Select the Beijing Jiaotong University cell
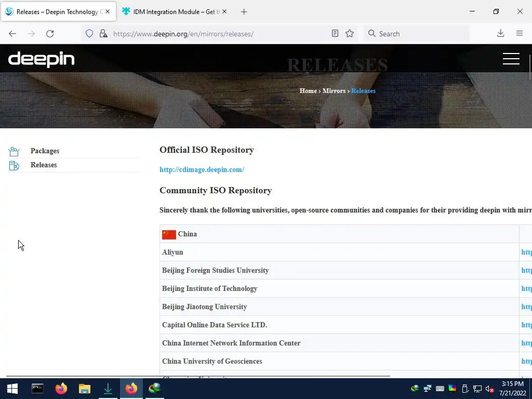The width and height of the screenshot is (532, 399). point(339,307)
